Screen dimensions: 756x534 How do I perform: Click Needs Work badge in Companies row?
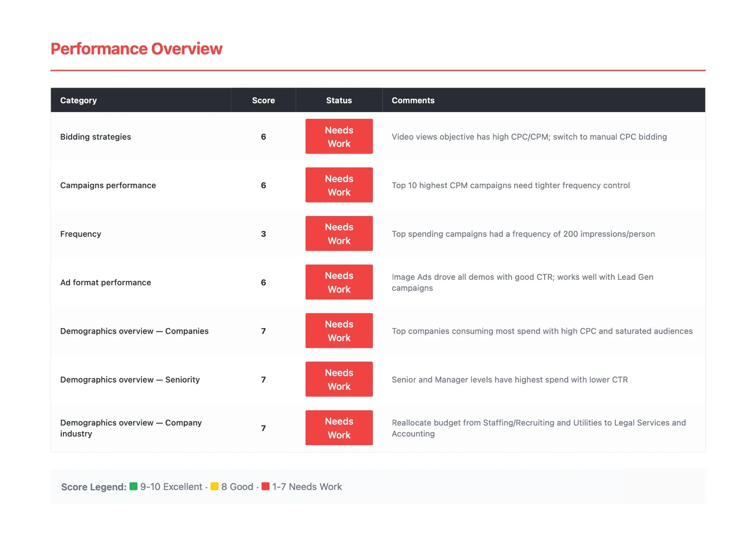click(339, 331)
